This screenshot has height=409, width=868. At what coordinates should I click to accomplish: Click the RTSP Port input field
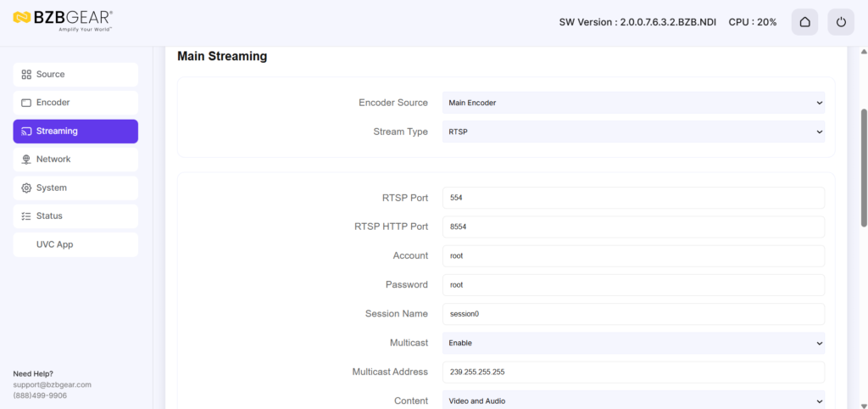coord(633,198)
